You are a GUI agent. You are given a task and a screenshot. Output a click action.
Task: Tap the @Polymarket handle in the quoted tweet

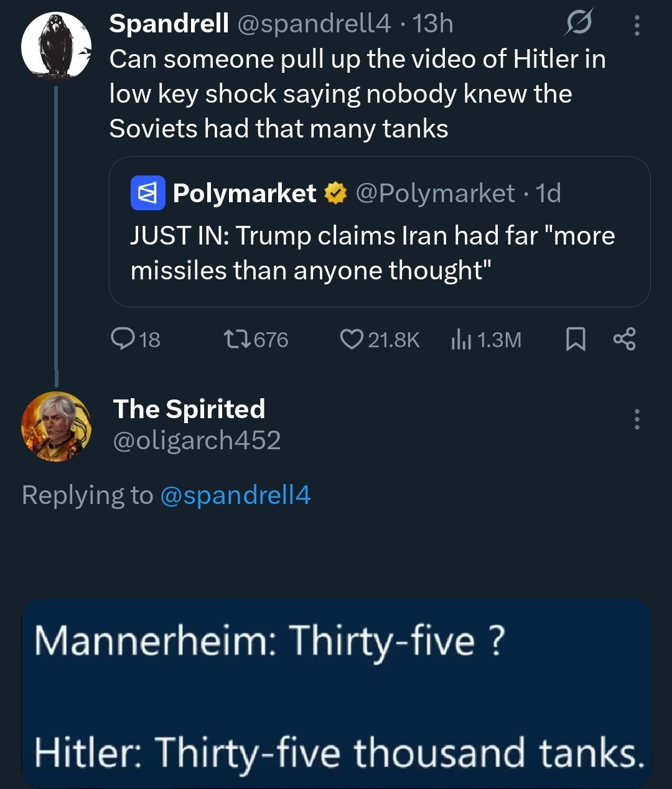tap(435, 194)
